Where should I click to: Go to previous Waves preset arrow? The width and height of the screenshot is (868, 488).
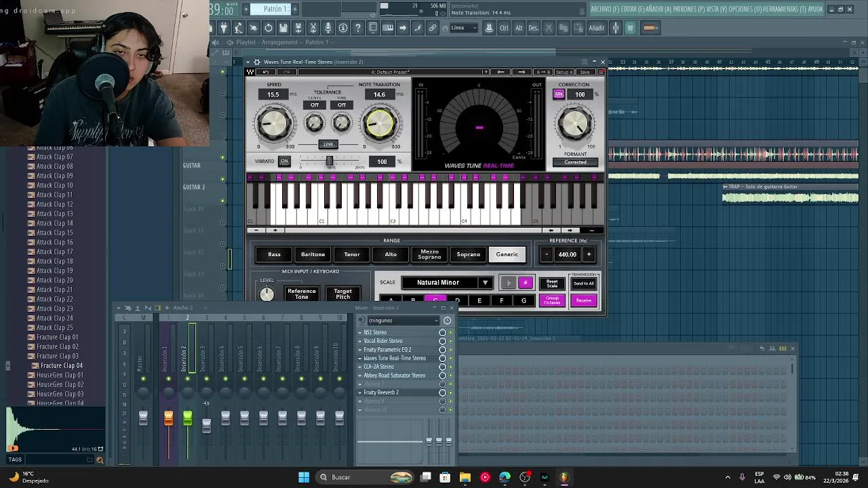pyautogui.click(x=500, y=72)
